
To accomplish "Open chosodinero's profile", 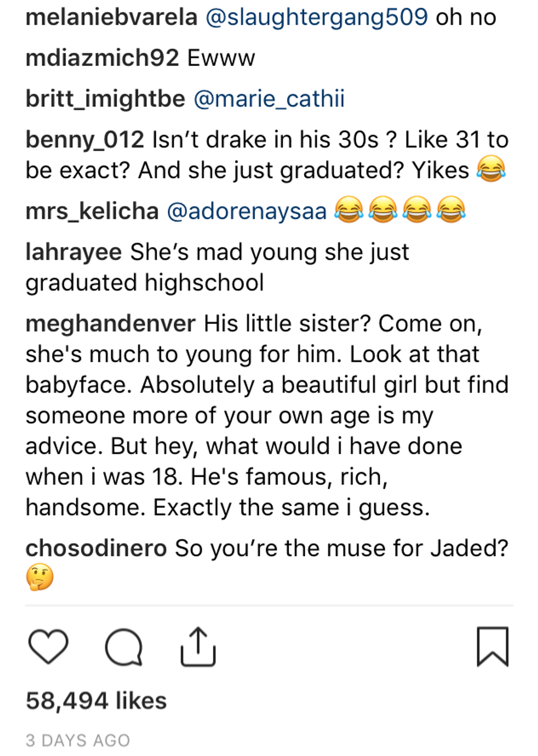I will pyautogui.click(x=96, y=548).
